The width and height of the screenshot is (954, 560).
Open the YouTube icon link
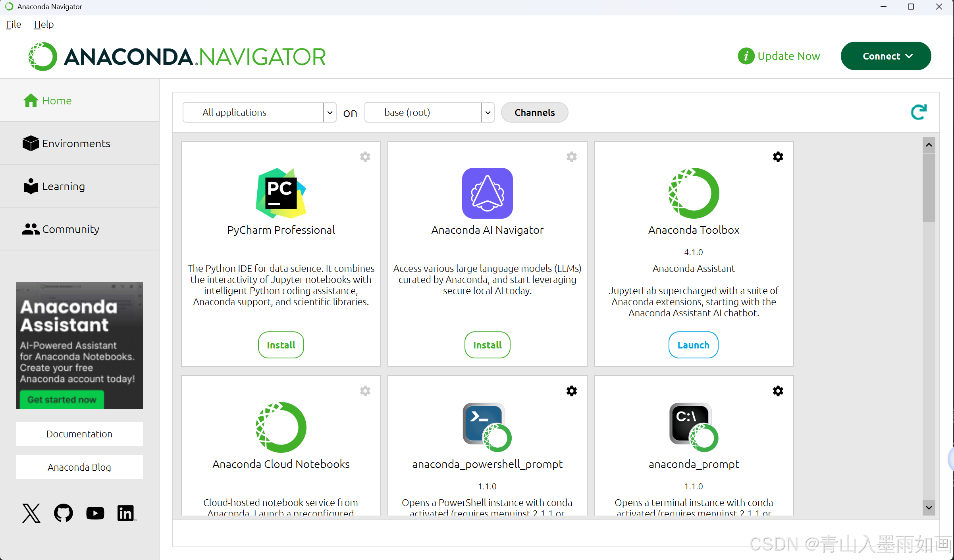click(95, 513)
